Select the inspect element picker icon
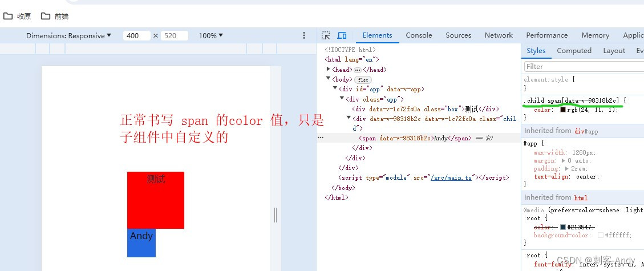Viewport: 644px width, 271px height. pyautogui.click(x=326, y=35)
